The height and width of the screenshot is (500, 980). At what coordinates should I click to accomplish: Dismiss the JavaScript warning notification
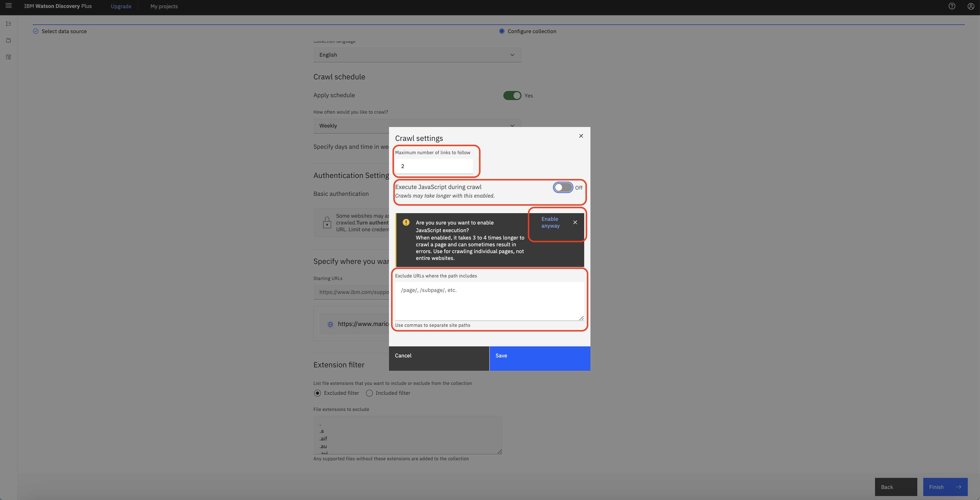(x=575, y=222)
